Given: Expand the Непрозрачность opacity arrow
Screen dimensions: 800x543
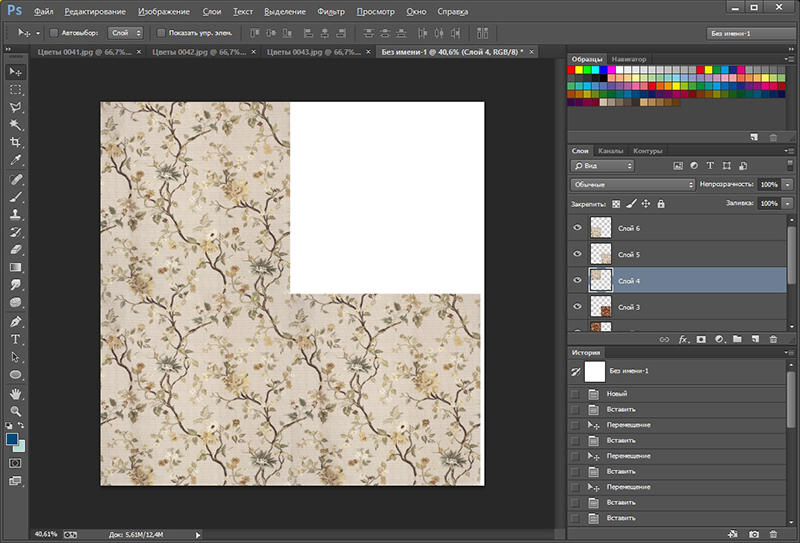Looking at the screenshot, I should (x=788, y=185).
